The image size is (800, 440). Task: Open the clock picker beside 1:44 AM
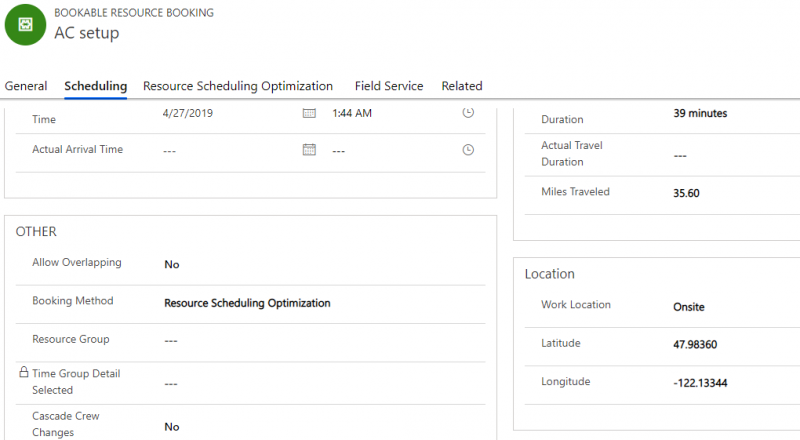(467, 113)
